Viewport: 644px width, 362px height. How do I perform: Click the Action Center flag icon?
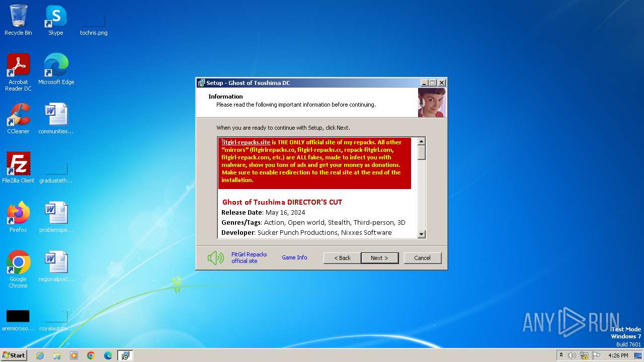(x=596, y=355)
